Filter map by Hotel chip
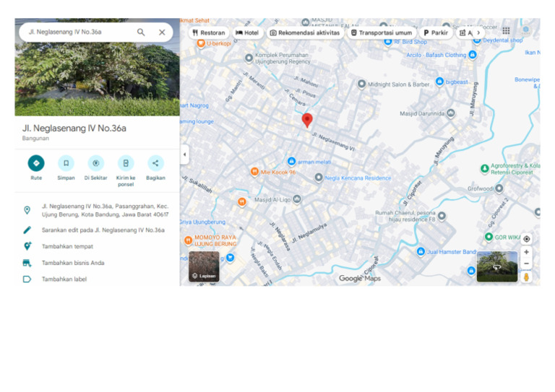Screen dimensions: 555x392 tap(247, 33)
